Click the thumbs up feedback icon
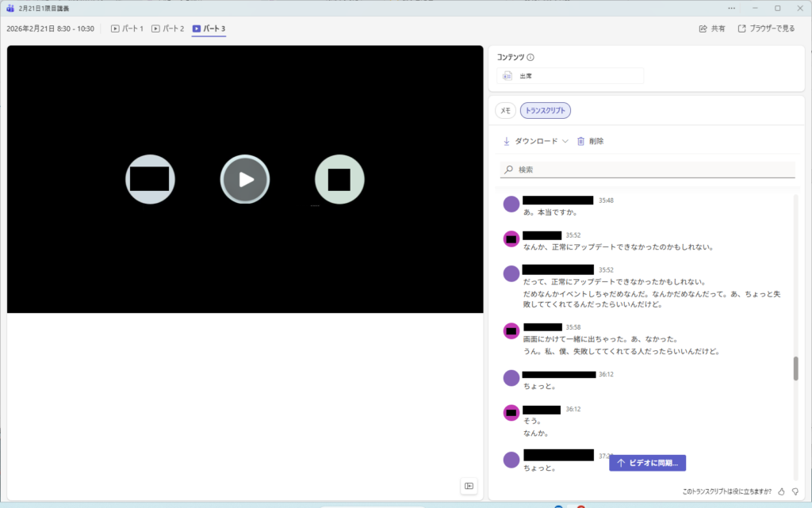The height and width of the screenshot is (508, 812). tap(781, 491)
